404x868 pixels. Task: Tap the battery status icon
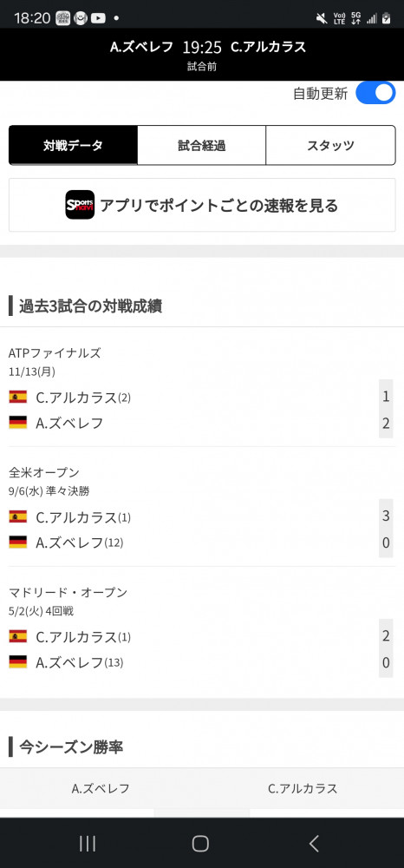coord(387,18)
